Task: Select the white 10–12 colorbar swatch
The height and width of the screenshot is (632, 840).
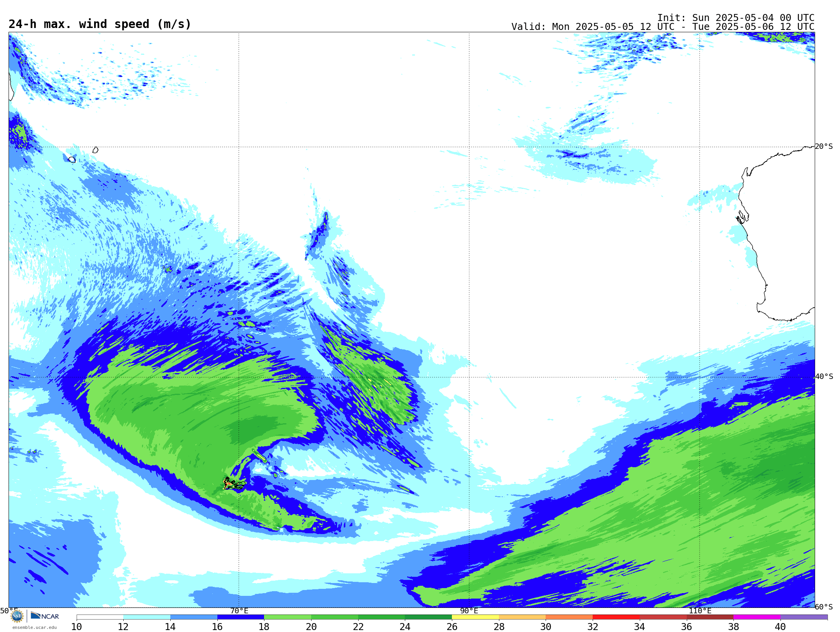Action: point(100,617)
